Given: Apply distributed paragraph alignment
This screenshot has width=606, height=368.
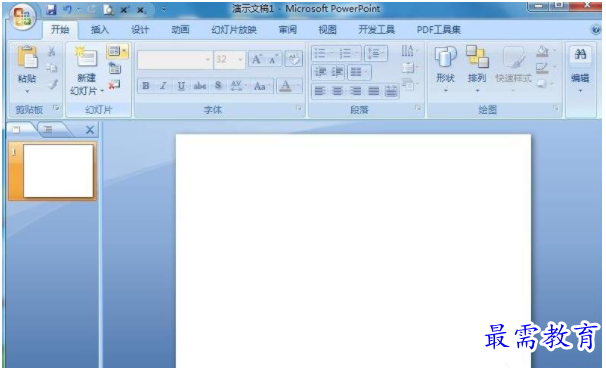Looking at the screenshot, I should (x=391, y=91).
